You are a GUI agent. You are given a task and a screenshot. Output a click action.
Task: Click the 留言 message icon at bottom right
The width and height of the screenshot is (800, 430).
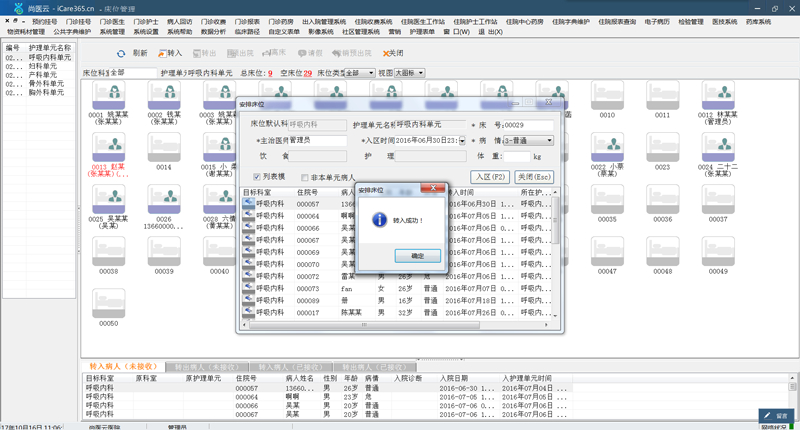tap(776, 415)
